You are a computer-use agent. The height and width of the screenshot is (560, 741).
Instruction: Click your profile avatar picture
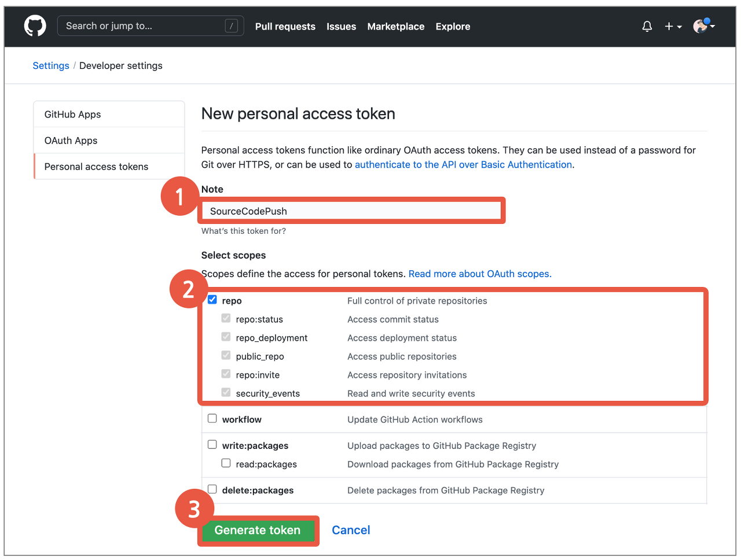pos(700,26)
